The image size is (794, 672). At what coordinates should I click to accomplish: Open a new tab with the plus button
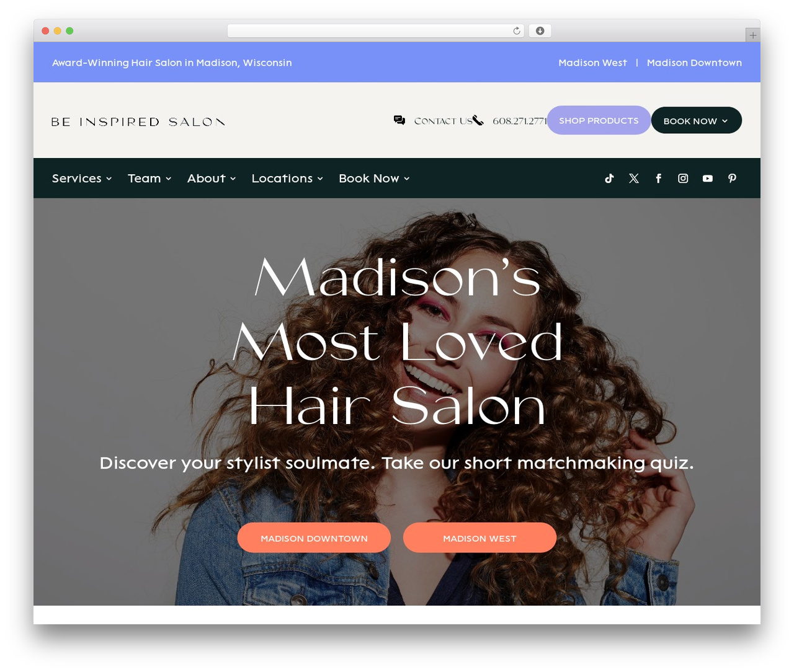pyautogui.click(x=752, y=35)
